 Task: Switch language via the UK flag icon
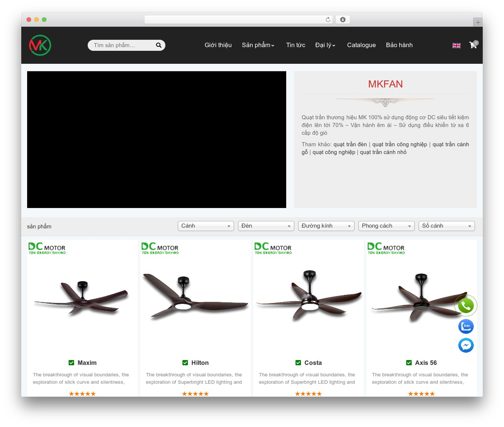point(456,46)
